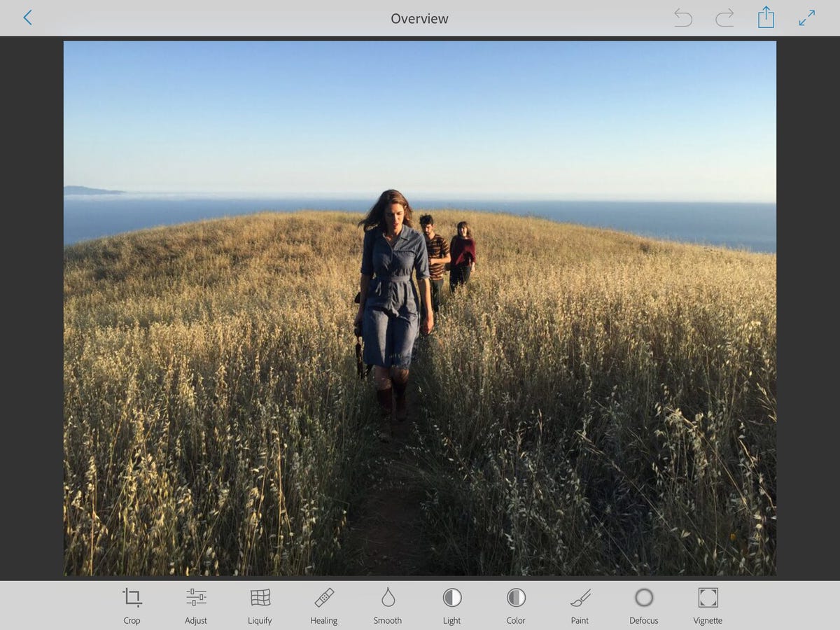Viewport: 840px width, 630px height.
Task: Select the Color tool
Action: click(x=515, y=598)
